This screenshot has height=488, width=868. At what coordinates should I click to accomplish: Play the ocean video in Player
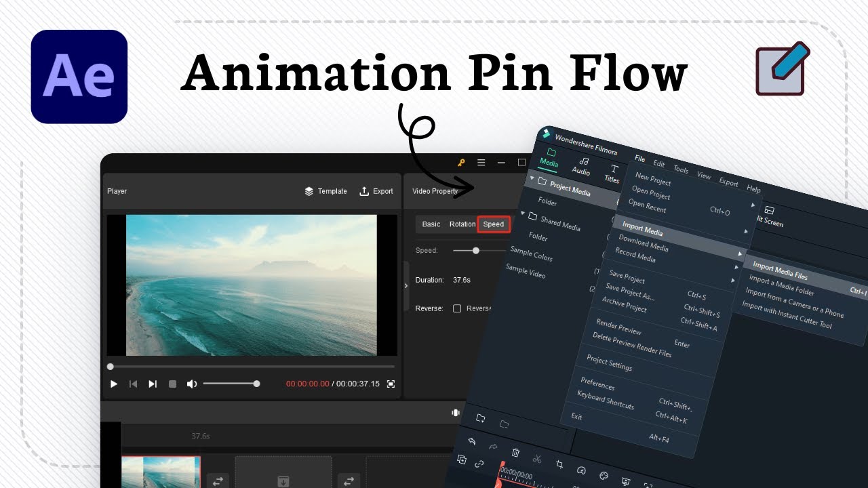(114, 384)
